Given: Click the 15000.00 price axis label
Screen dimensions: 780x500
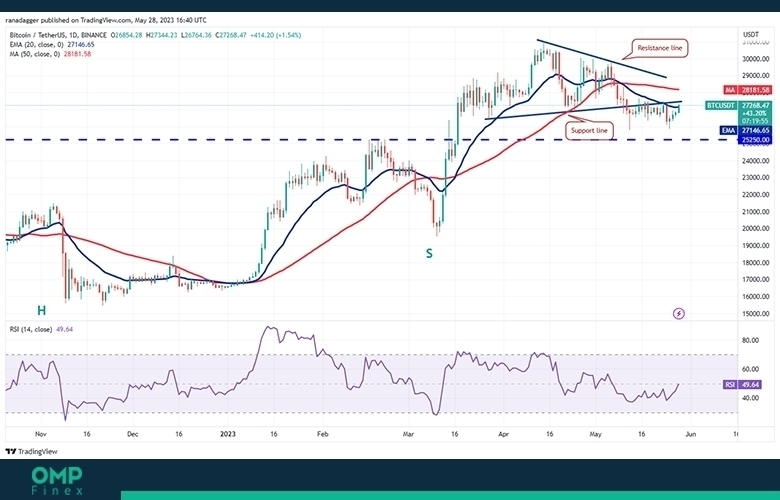Looking at the screenshot, I should point(756,314).
